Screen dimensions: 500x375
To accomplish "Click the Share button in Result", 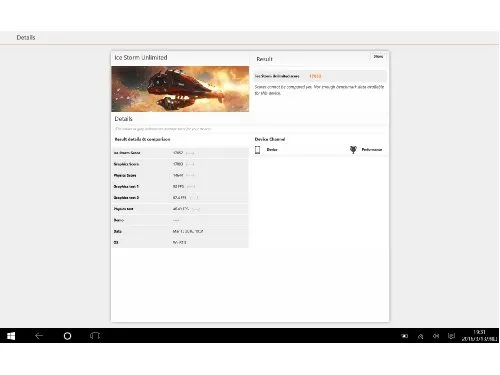I will tap(378, 57).
